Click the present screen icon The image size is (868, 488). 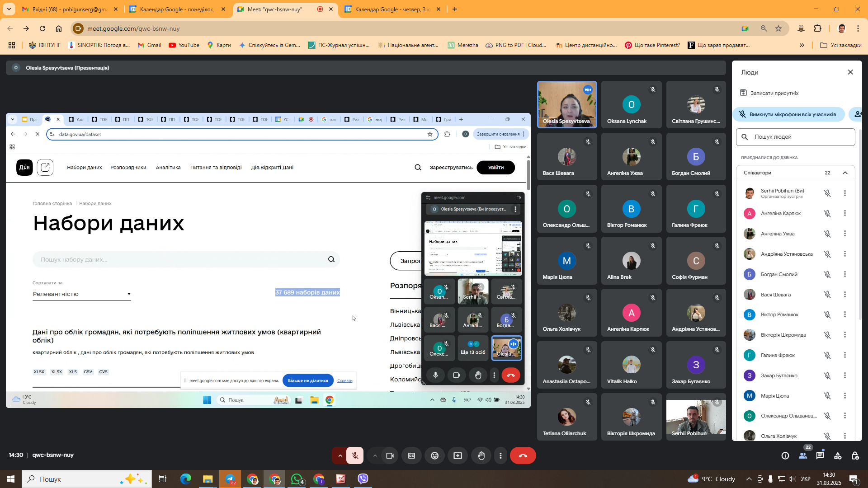click(458, 455)
